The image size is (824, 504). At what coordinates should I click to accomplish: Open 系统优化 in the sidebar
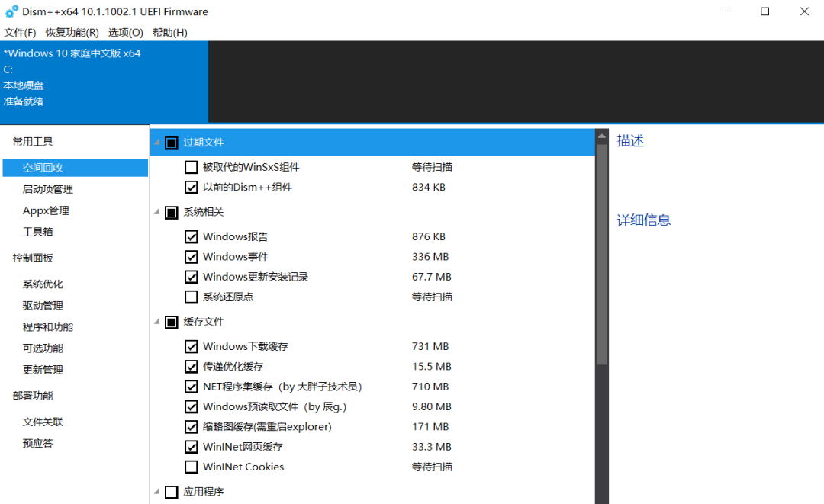click(x=43, y=284)
